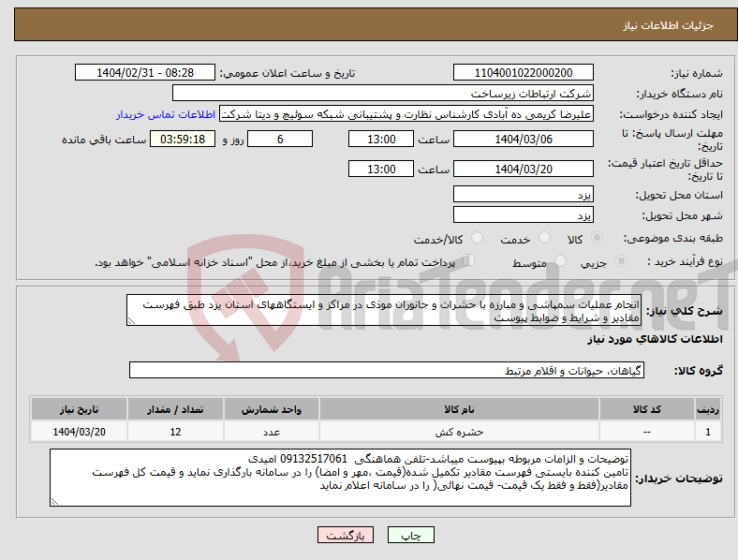Click the delivery city field یزد
Viewport: 738px width, 560px height.
[523, 214]
